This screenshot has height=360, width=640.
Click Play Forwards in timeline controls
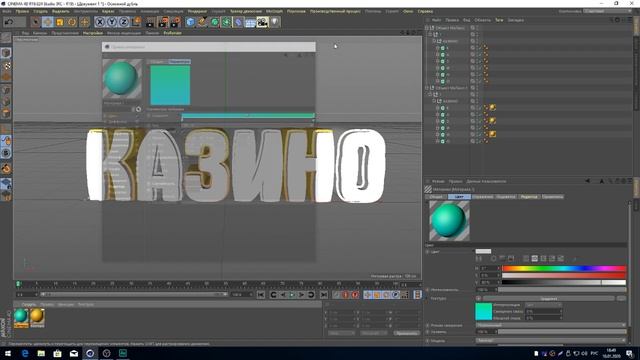(292, 295)
